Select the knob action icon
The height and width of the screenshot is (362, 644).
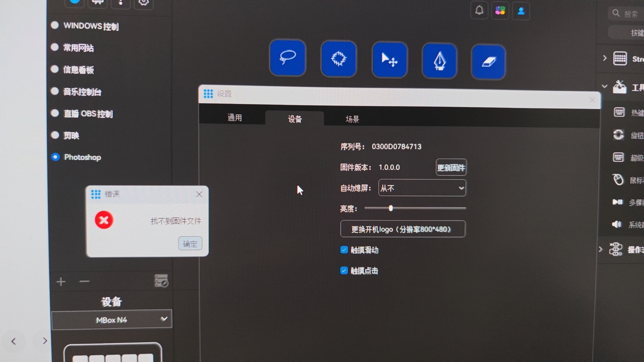[x=619, y=135]
